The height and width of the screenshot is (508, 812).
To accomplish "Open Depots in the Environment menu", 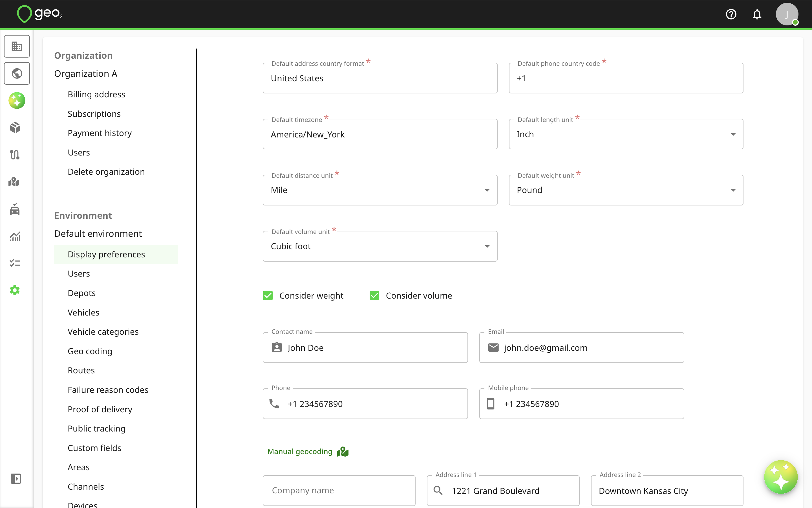I will 81,293.
